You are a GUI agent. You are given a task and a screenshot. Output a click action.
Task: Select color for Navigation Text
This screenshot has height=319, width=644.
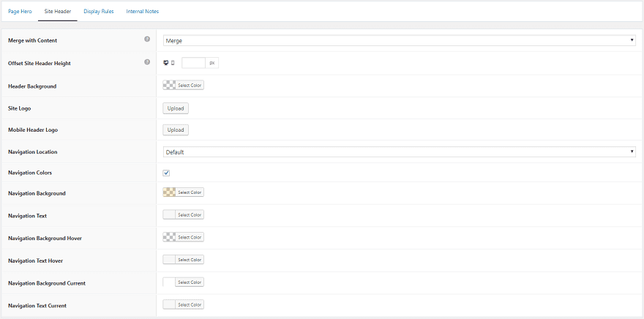click(x=183, y=215)
